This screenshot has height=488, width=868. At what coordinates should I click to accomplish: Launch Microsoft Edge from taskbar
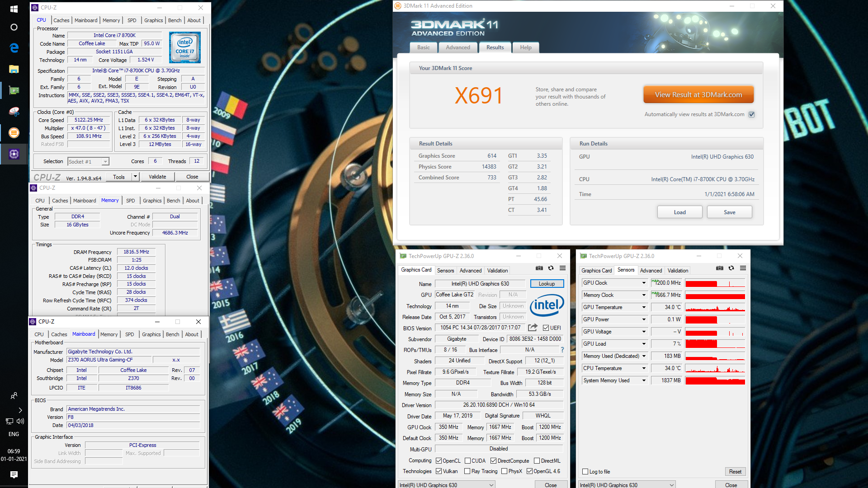click(14, 48)
